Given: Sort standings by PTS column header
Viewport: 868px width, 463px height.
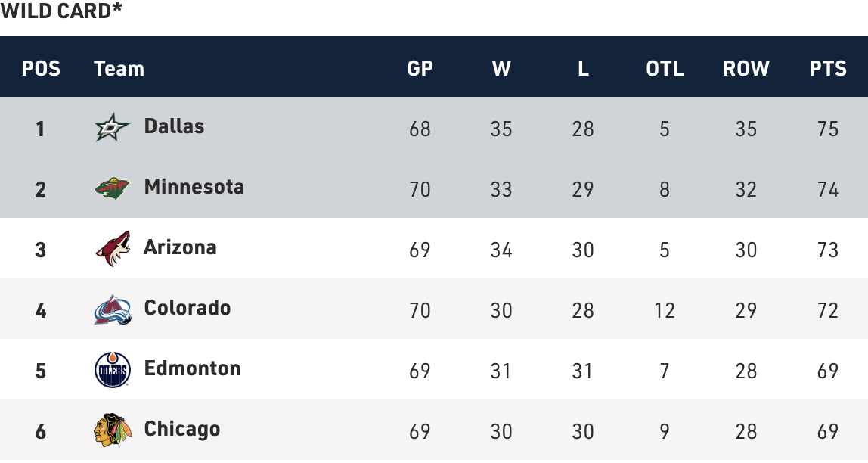Looking at the screenshot, I should point(828,69).
